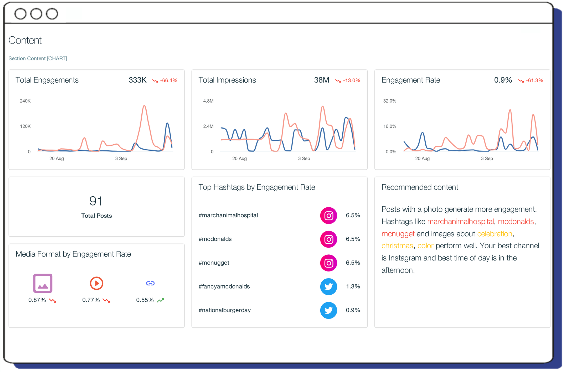Click Instagram icon next to #marchanimalhospital
565x392 pixels.
pos(328,215)
